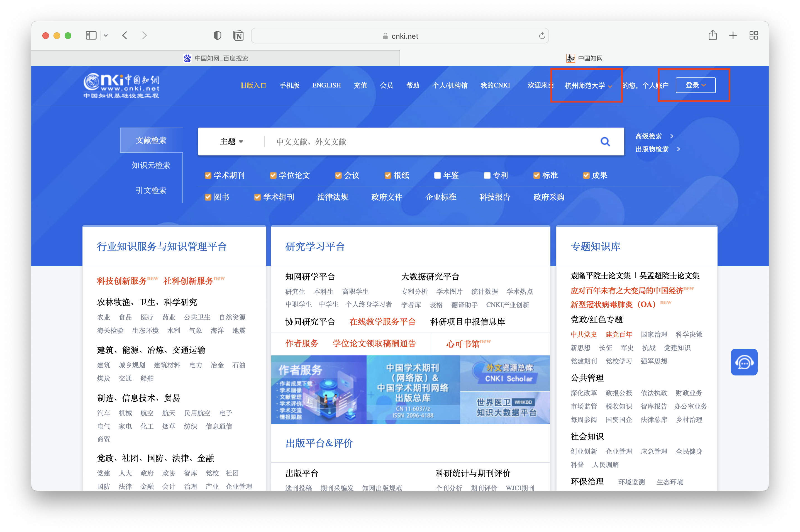Screen dimensions: 800x532
Task: Toggle the 成果 checkbox
Action: [x=586, y=175]
